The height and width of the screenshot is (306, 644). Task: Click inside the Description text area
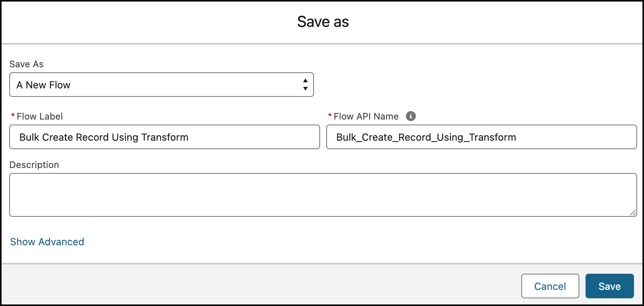[x=322, y=195]
